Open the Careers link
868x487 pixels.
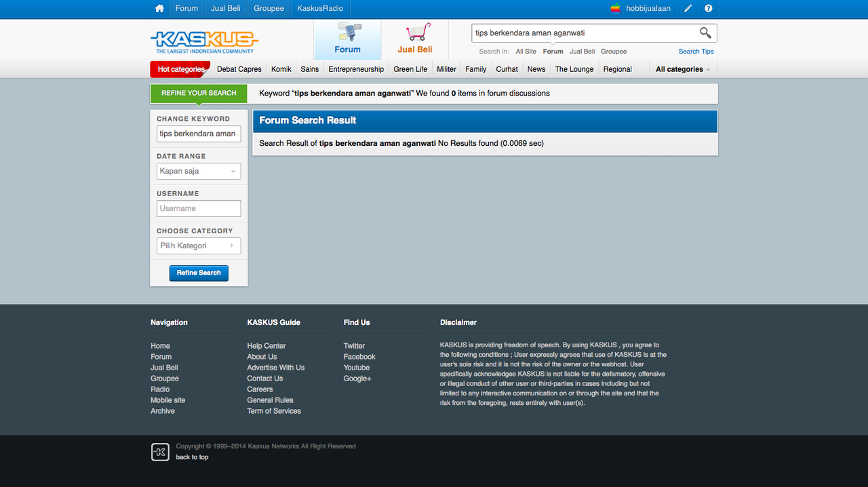pos(260,389)
